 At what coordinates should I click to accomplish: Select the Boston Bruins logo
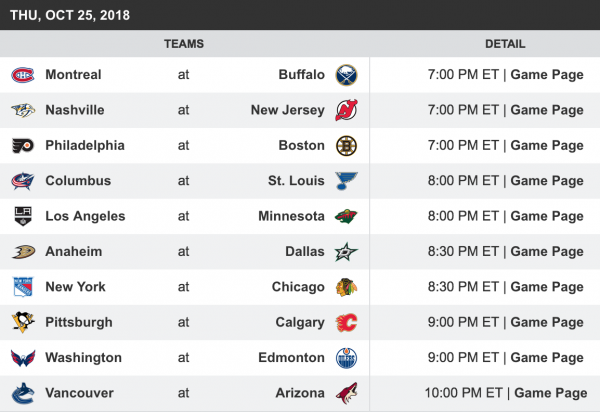(346, 146)
